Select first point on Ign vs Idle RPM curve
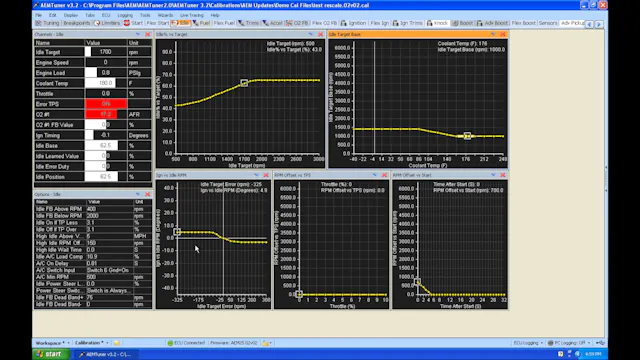The width and height of the screenshot is (640, 360). (x=177, y=232)
